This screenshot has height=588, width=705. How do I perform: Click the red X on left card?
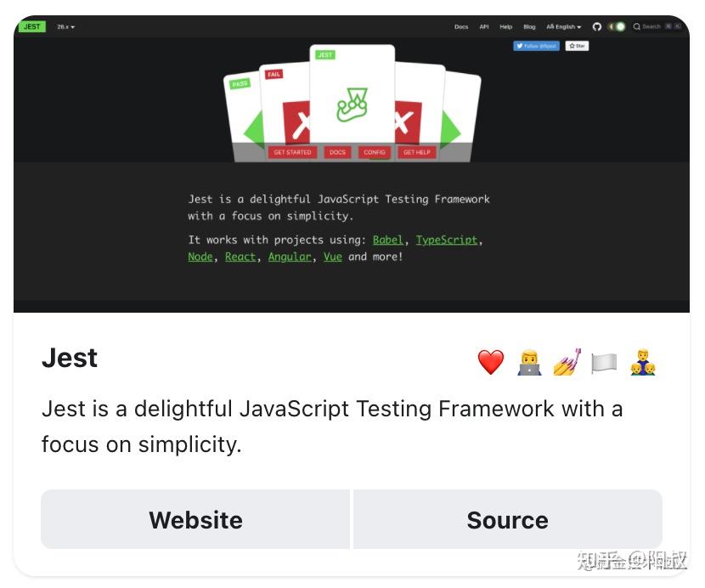tap(297, 122)
